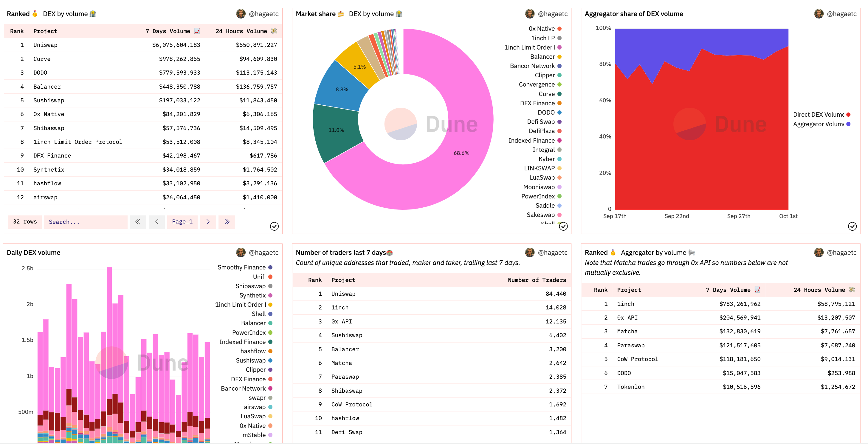Image resolution: width=868 pixels, height=444 pixels.
Task: Go to previous page of DEX table
Action: tap(157, 222)
